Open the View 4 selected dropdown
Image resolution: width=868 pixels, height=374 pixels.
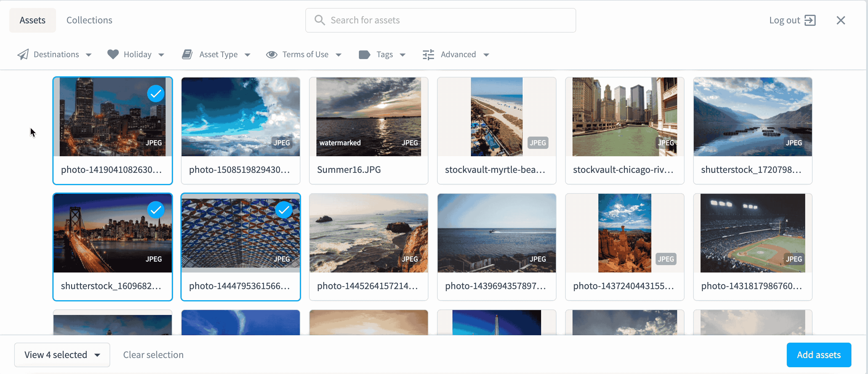pyautogui.click(x=62, y=355)
